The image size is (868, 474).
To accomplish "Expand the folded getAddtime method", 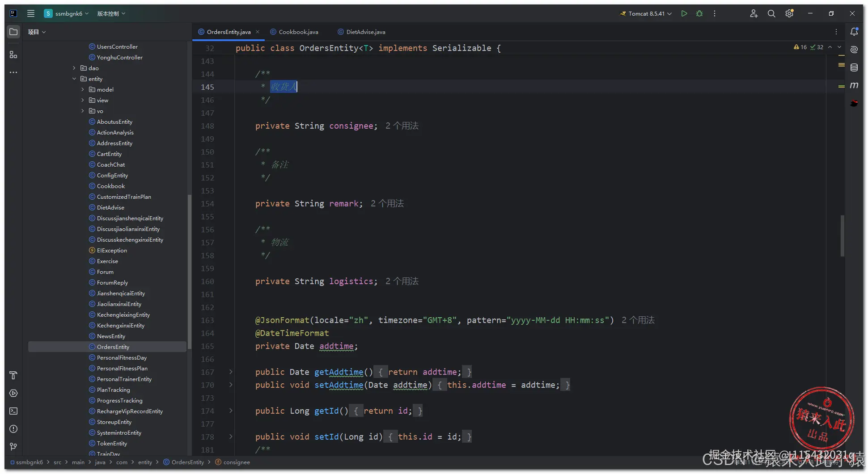I will [231, 372].
